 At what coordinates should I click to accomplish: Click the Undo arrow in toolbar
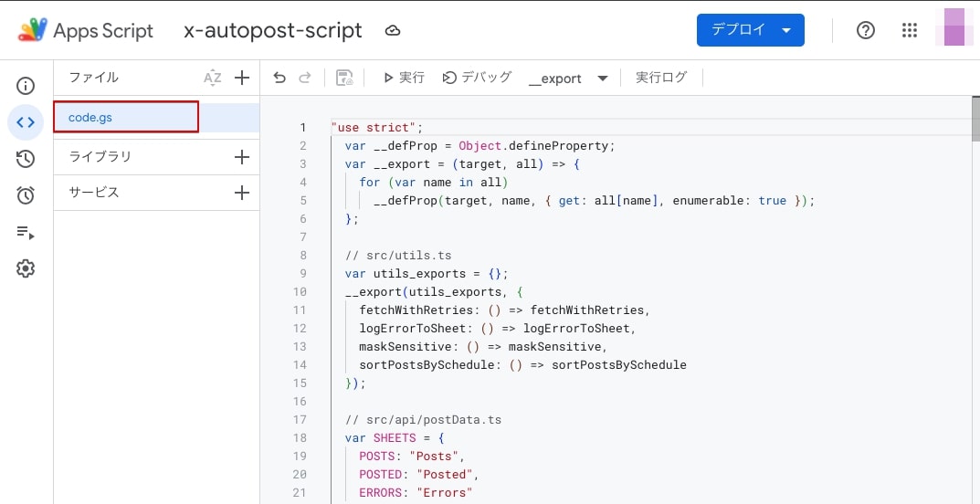(x=280, y=79)
